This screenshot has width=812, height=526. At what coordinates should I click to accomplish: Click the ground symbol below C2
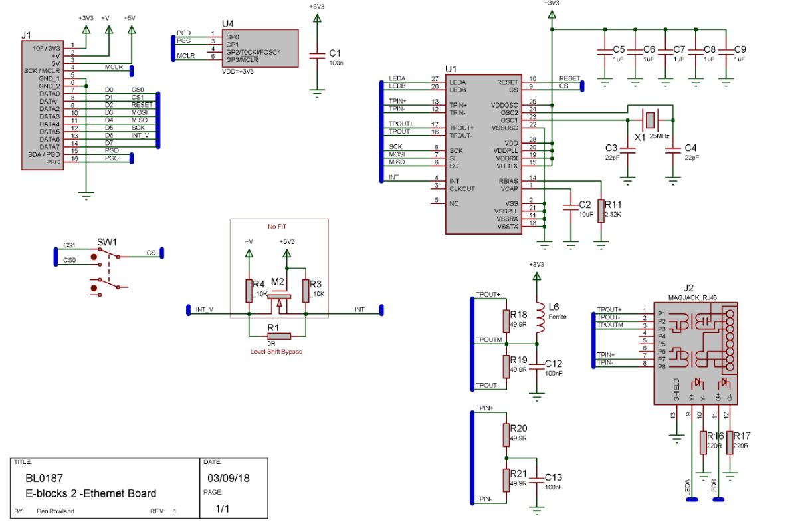point(571,244)
